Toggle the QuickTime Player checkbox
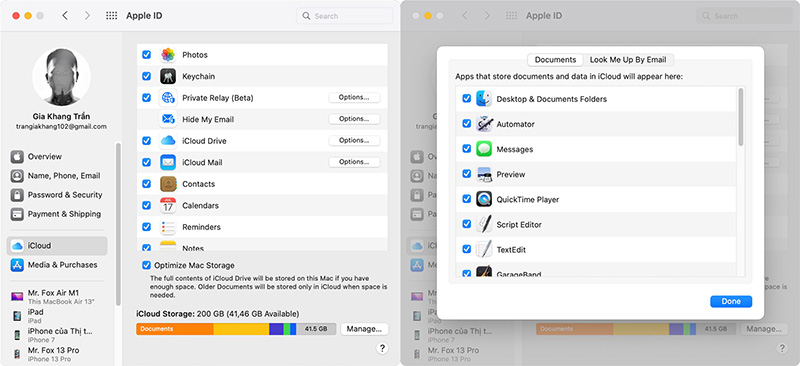Screen dimensions: 800x366 click(x=466, y=199)
